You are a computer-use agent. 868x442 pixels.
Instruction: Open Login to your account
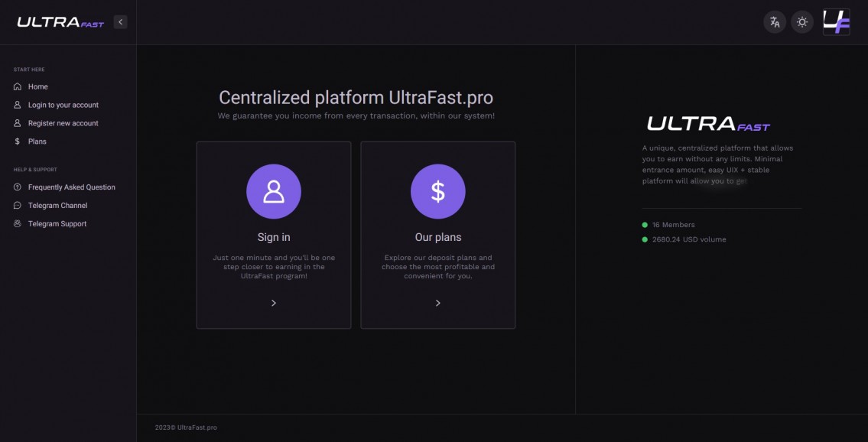pyautogui.click(x=63, y=105)
